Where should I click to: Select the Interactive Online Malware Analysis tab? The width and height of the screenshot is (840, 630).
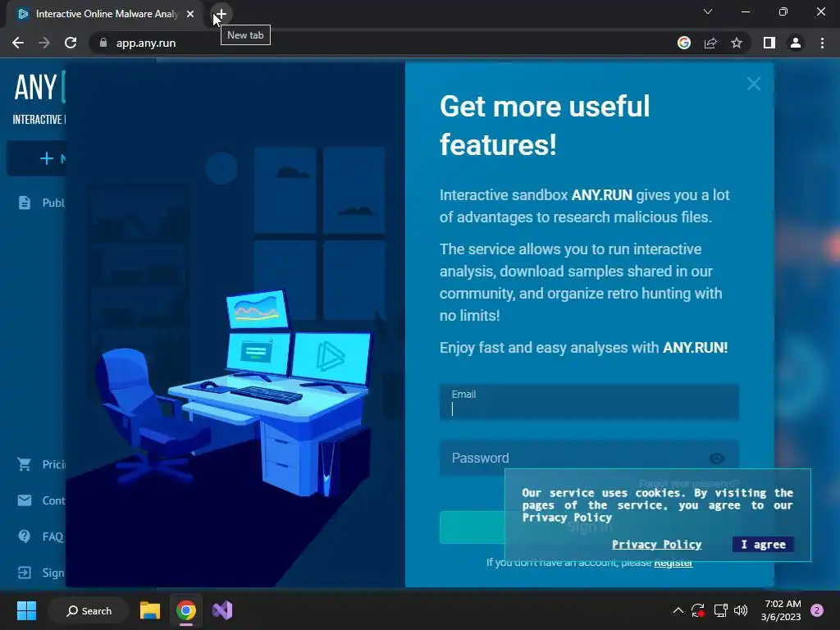[105, 14]
